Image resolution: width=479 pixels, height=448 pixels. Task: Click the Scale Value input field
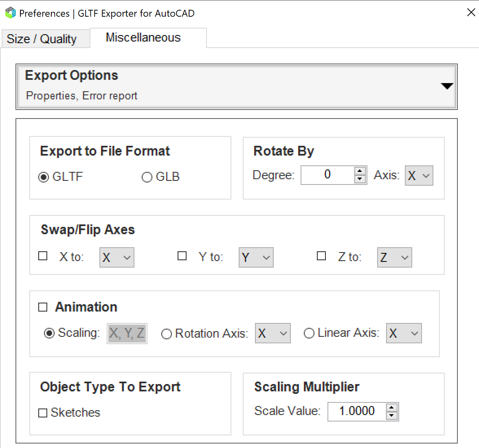356,411
